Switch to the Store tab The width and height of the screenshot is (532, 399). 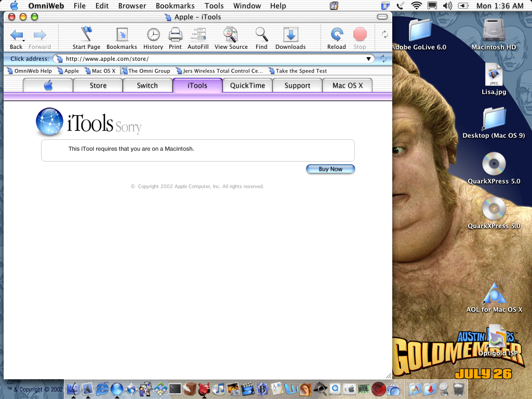98,85
